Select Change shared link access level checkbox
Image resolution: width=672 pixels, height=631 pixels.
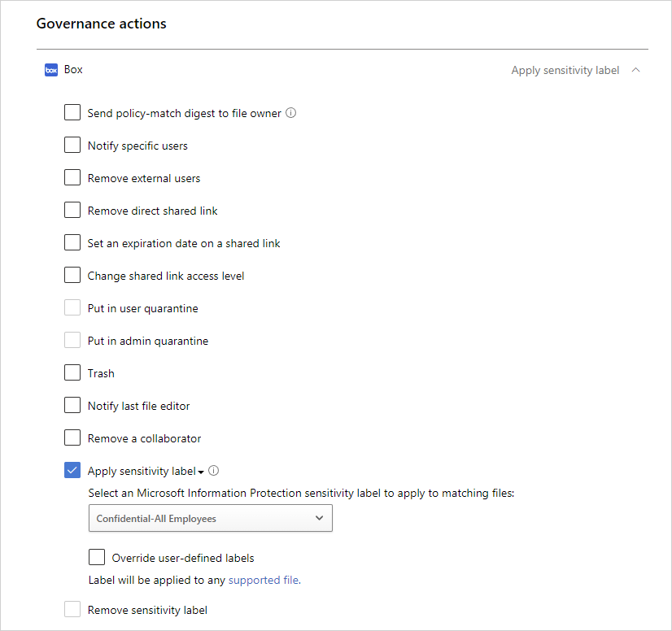pos(72,276)
